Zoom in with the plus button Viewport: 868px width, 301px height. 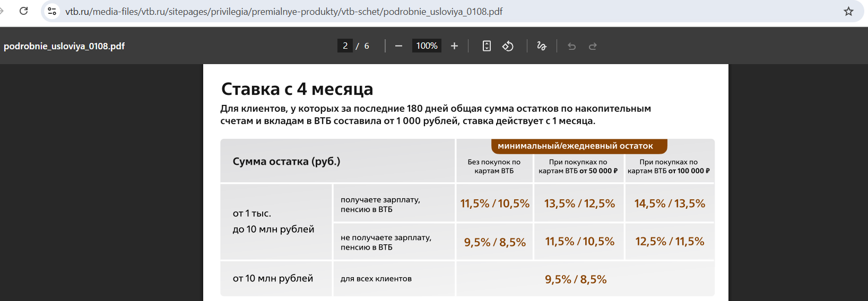tap(454, 46)
